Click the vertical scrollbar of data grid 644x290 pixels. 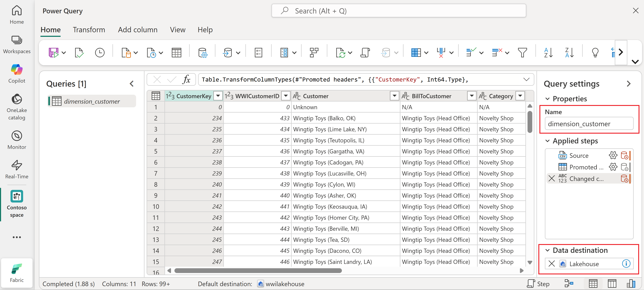(x=529, y=122)
